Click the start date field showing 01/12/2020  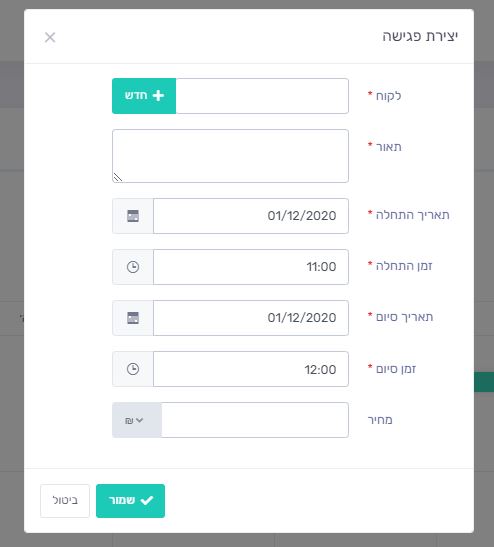click(251, 216)
